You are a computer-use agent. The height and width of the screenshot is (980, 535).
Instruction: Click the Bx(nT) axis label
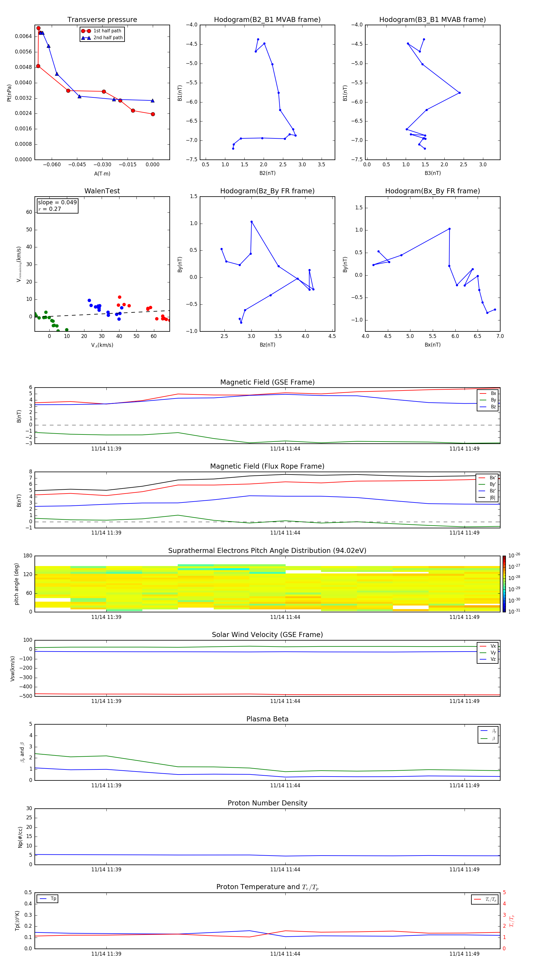(x=432, y=345)
